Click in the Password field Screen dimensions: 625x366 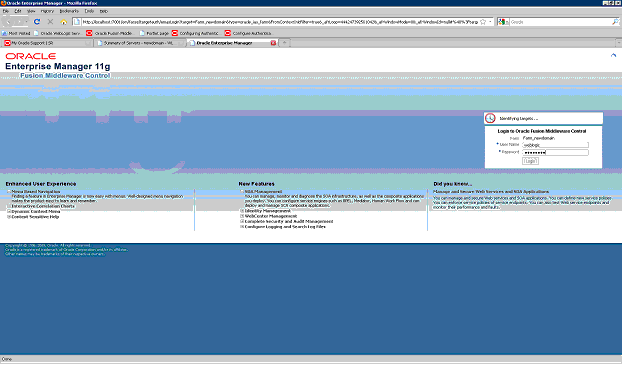click(555, 152)
